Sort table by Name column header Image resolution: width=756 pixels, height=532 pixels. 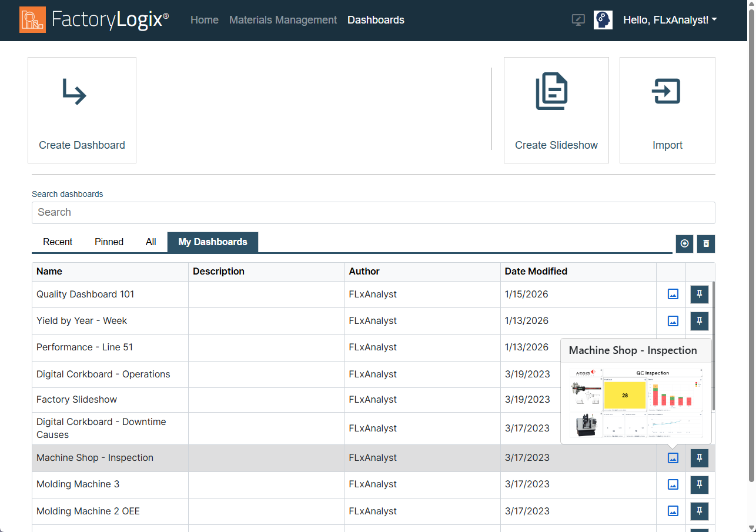click(x=49, y=272)
